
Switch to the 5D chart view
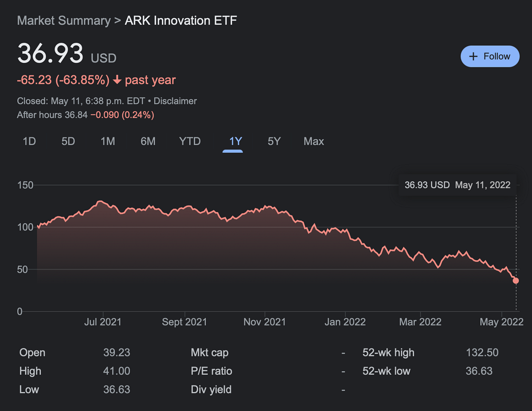[67, 141]
